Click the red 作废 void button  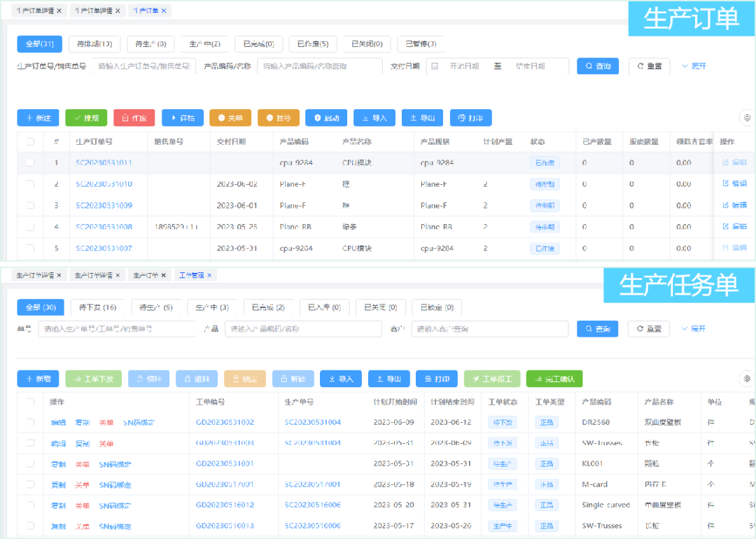[x=134, y=118]
